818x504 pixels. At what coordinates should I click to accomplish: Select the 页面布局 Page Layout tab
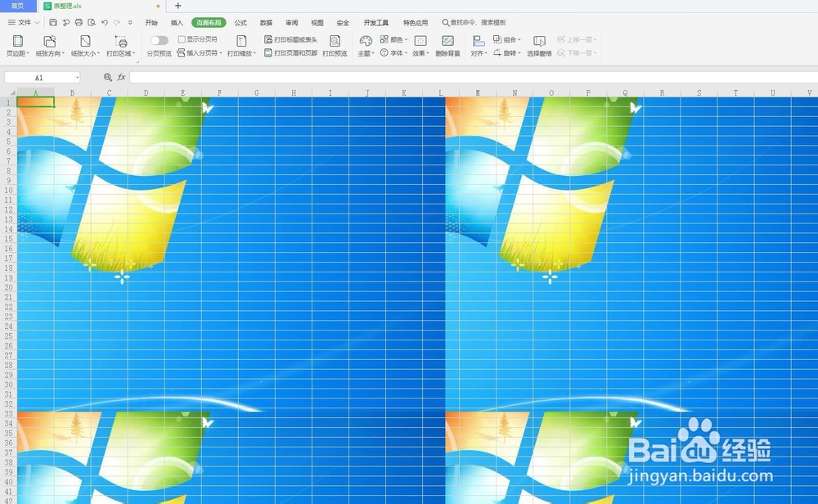pyautogui.click(x=209, y=22)
